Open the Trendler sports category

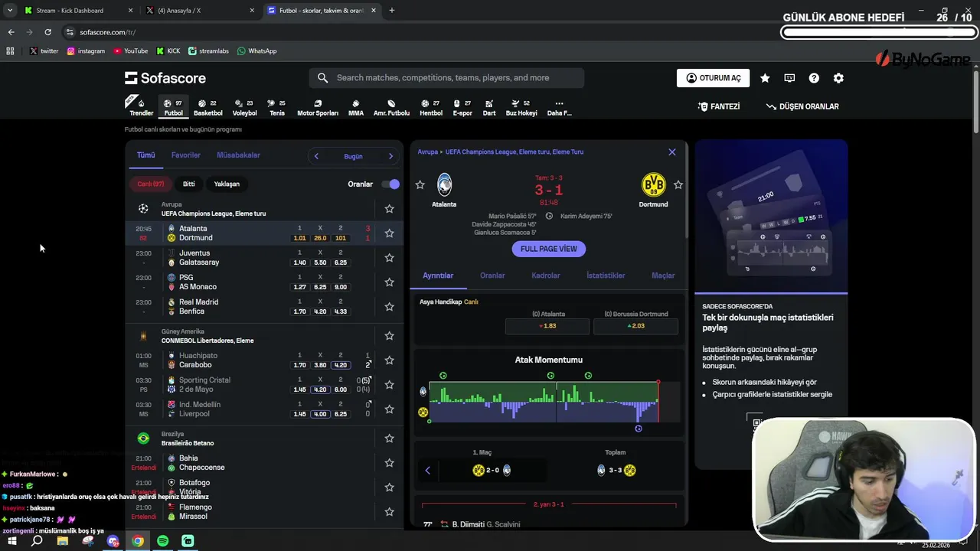141,107
